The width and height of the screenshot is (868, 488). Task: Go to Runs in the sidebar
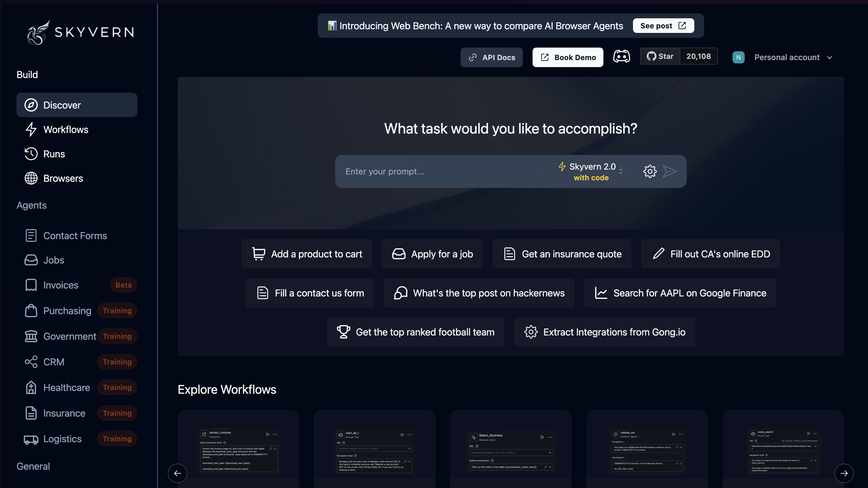54,154
